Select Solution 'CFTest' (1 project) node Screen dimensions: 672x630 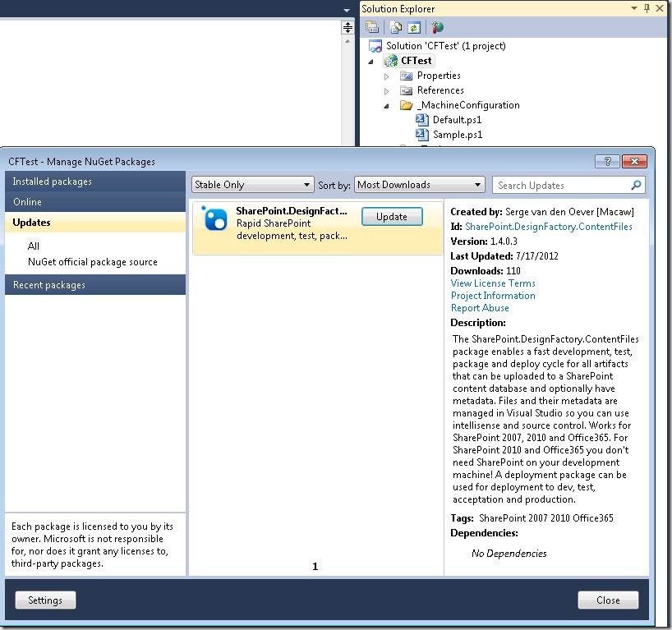click(x=446, y=46)
